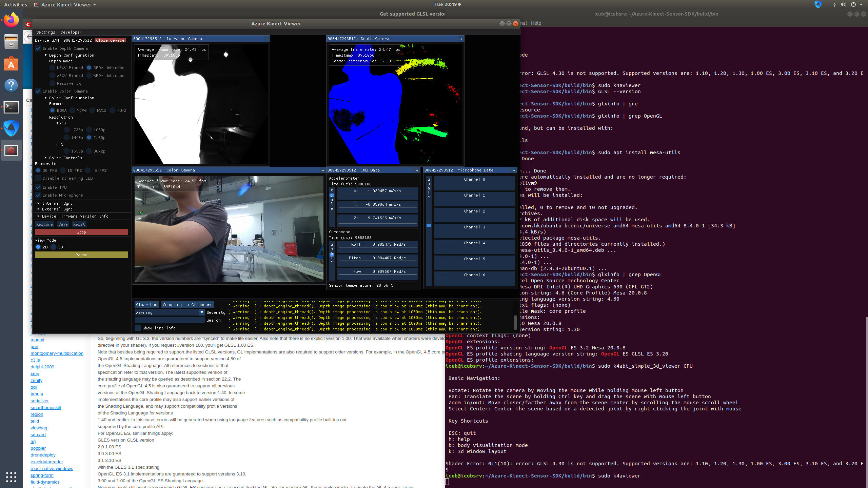Switch to the Developer tab
Image resolution: width=868 pixels, height=488 pixels.
coord(71,32)
